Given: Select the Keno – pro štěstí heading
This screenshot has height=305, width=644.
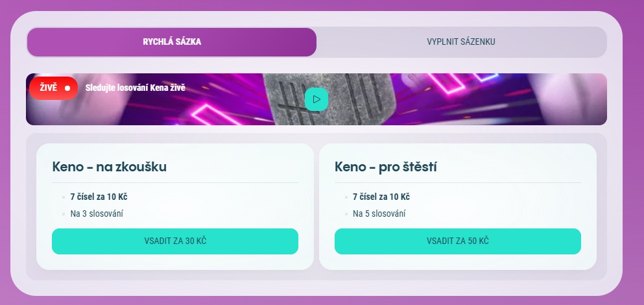Looking at the screenshot, I should (x=386, y=167).
